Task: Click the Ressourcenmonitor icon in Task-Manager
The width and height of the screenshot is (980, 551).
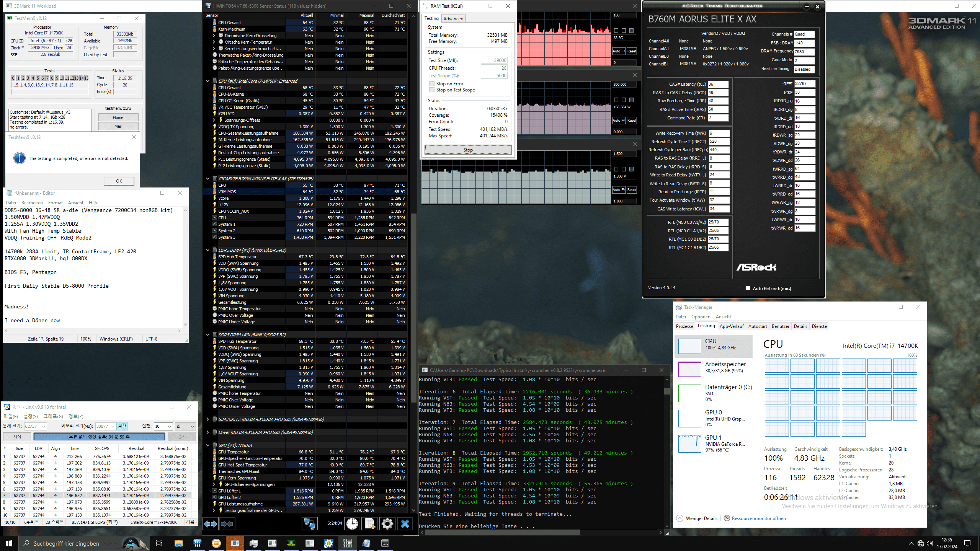Action: pos(727,518)
